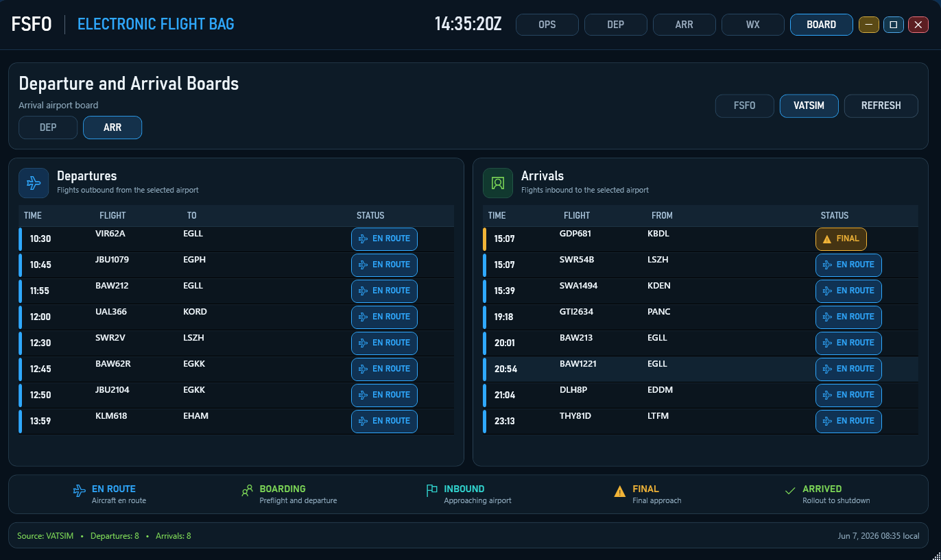Click EN ROUTE status badge for BAW212
941x560 pixels.
384,291
